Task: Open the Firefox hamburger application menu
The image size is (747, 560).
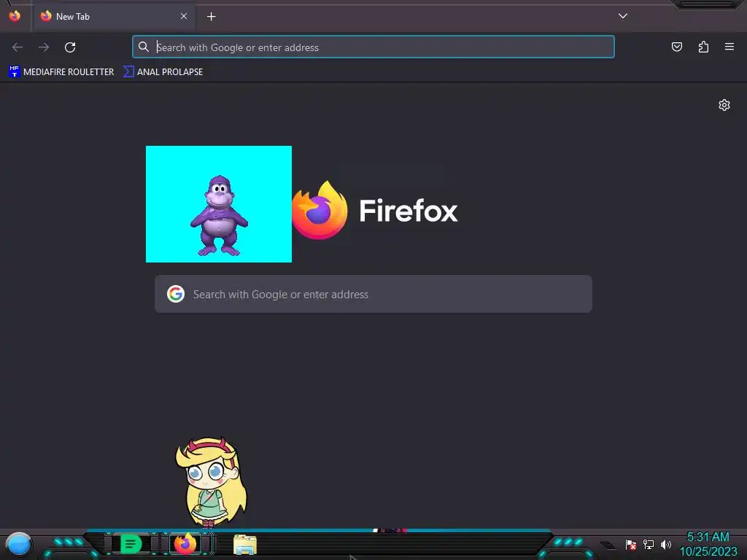Action: tap(729, 47)
